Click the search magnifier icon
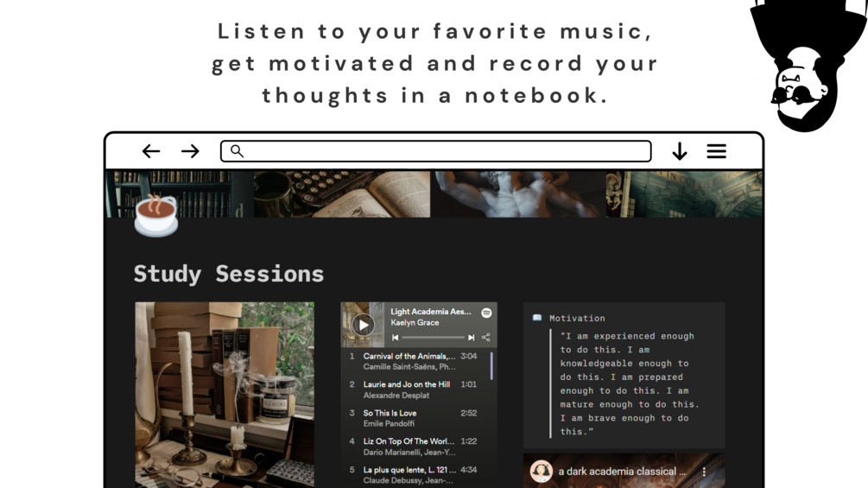The image size is (868, 488). (237, 150)
